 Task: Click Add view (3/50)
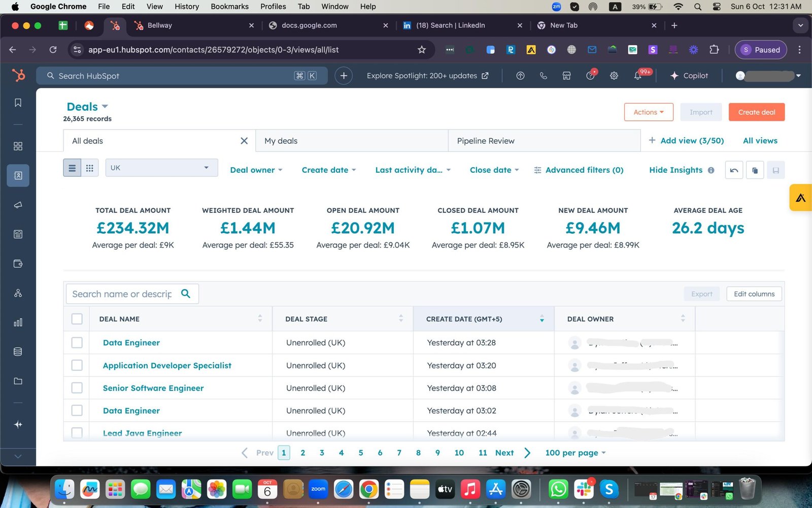(686, 141)
